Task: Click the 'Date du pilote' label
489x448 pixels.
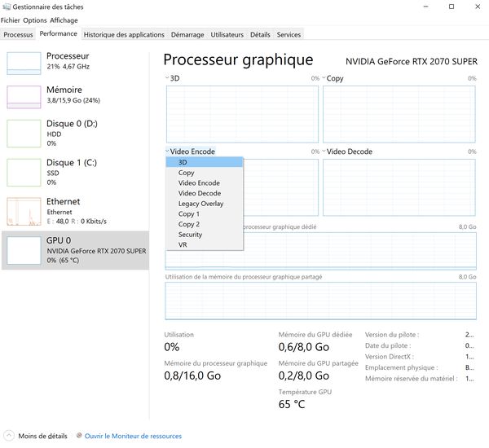Action: pyautogui.click(x=388, y=345)
